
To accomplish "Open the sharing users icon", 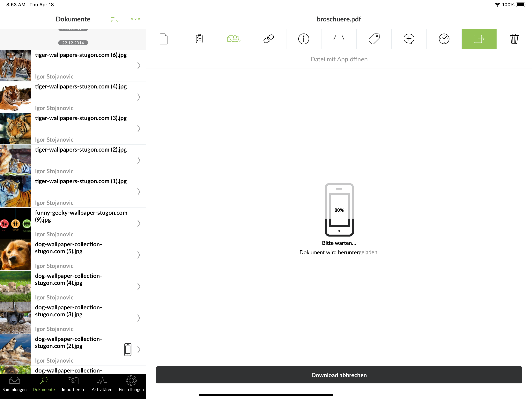I will point(233,39).
